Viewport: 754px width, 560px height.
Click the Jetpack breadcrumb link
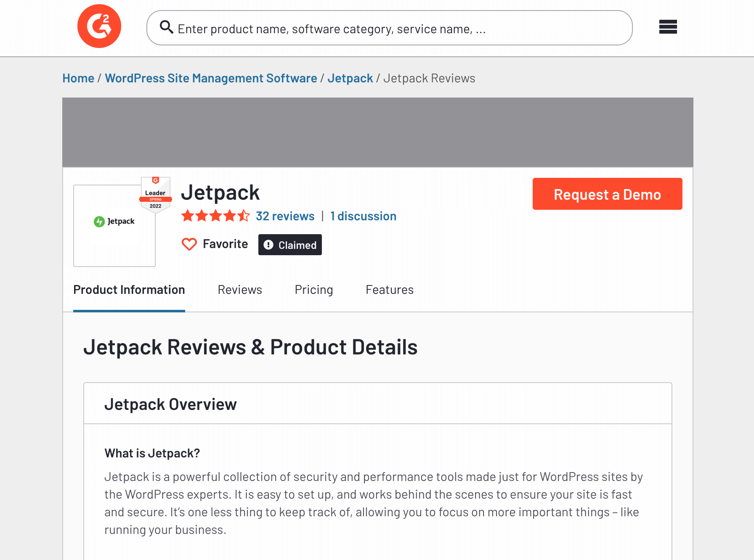point(350,78)
